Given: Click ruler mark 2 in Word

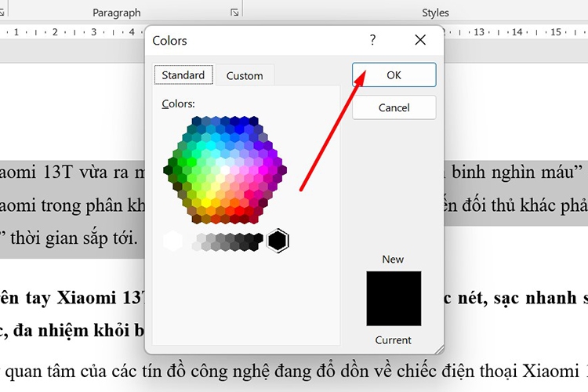Looking at the screenshot, I should [x=55, y=32].
